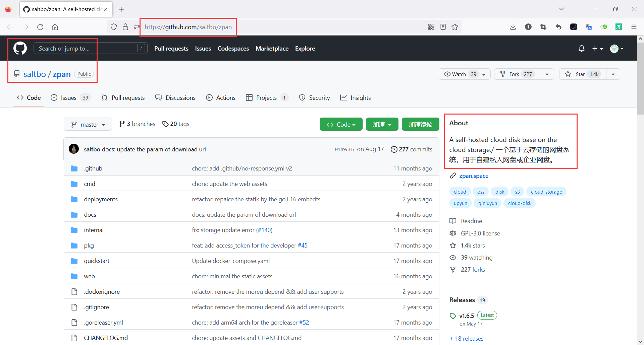644x345 pixels.
Task: Click saltbo commit author avatar
Action: click(74, 149)
